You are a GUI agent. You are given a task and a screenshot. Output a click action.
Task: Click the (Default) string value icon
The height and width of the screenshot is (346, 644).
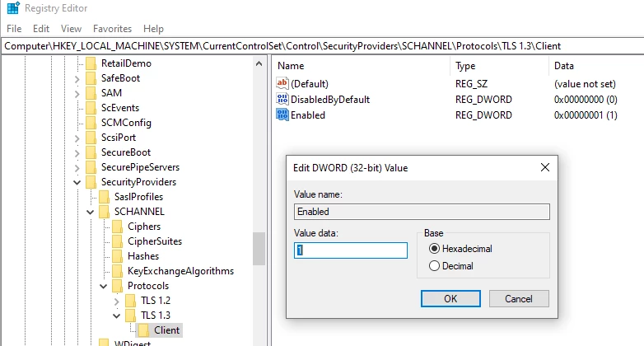(282, 83)
